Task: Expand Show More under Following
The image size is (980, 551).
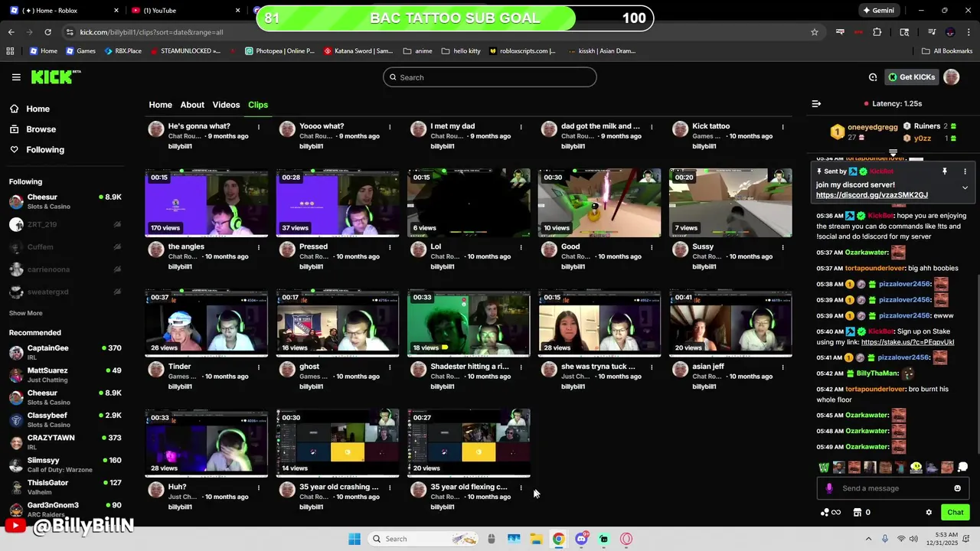Action: [26, 313]
